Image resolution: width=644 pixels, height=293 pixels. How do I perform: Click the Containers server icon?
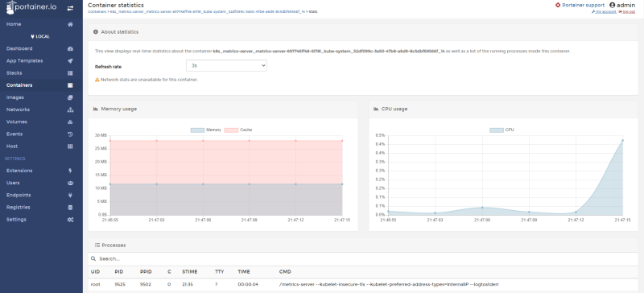[70, 85]
